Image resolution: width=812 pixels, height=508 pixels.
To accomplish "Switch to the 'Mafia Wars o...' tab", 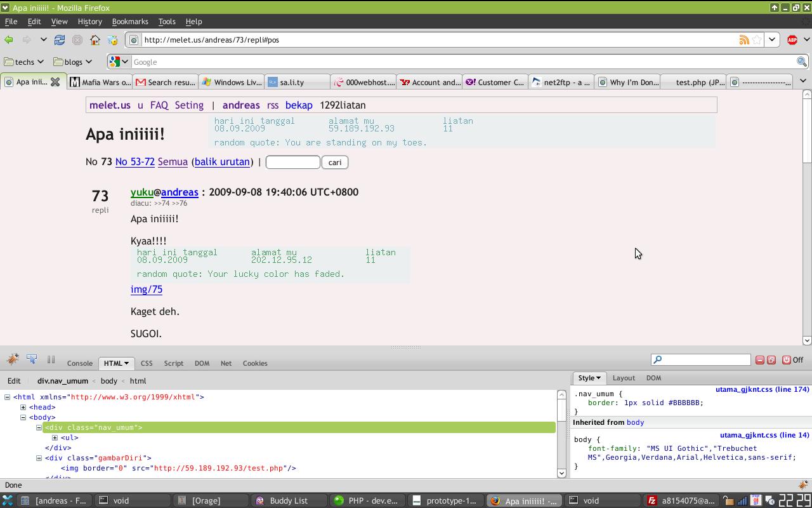I will pos(101,82).
